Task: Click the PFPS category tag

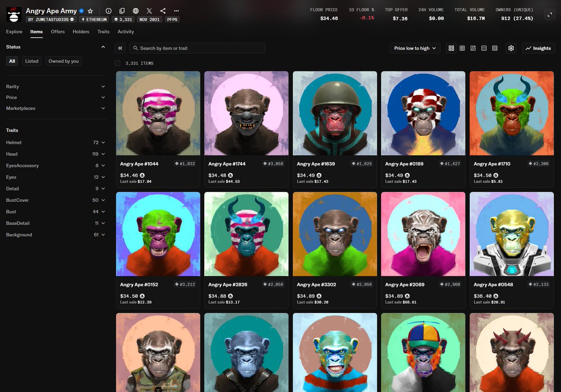Action: tap(172, 20)
